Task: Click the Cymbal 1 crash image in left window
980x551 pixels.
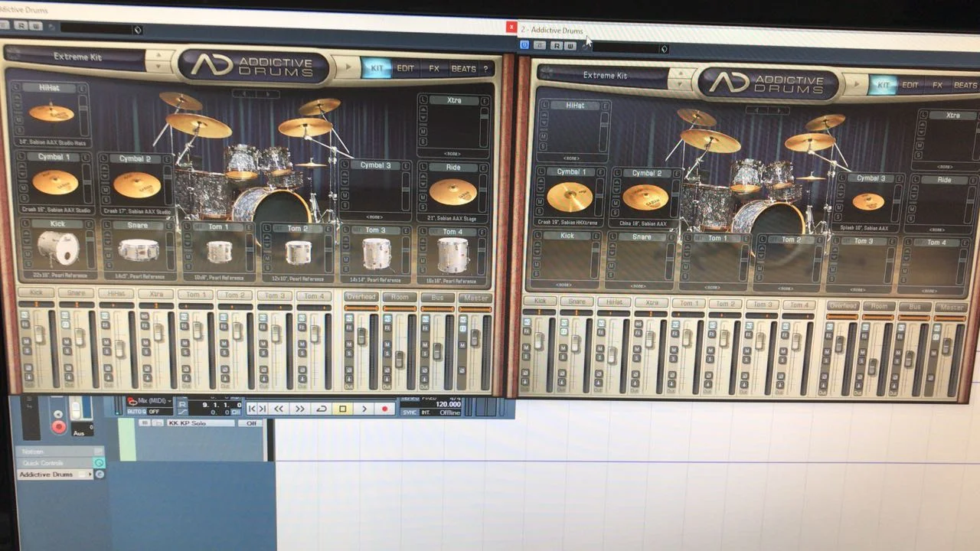Action: (55, 182)
